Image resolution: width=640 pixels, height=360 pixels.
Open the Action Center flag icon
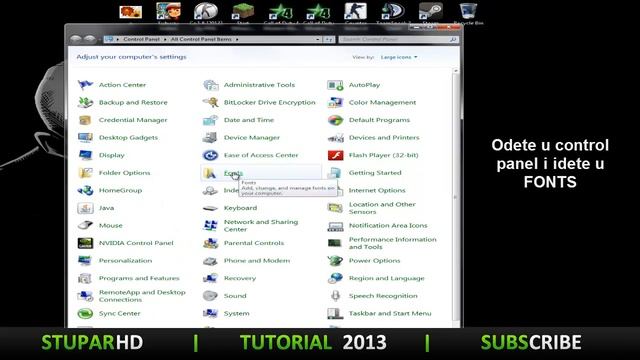pyautogui.click(x=85, y=85)
